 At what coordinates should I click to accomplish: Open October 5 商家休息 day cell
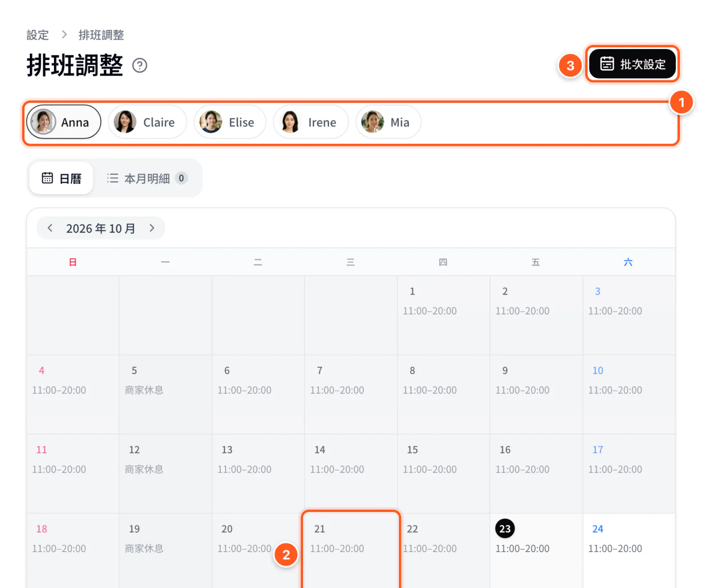pos(165,395)
